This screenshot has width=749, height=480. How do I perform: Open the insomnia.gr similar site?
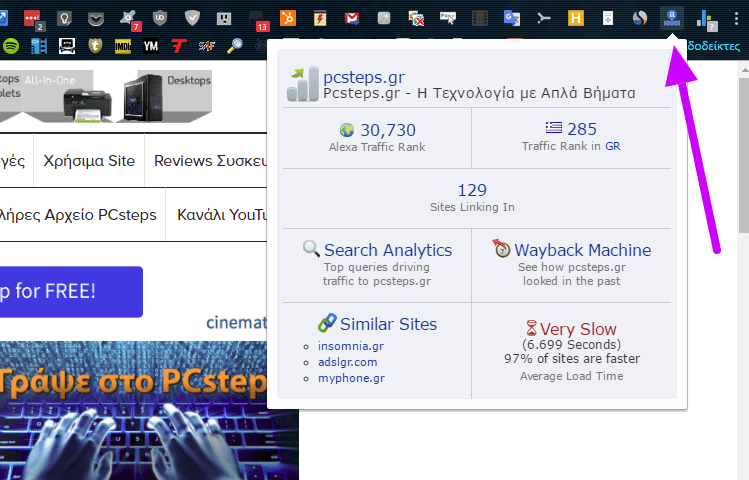(351, 346)
